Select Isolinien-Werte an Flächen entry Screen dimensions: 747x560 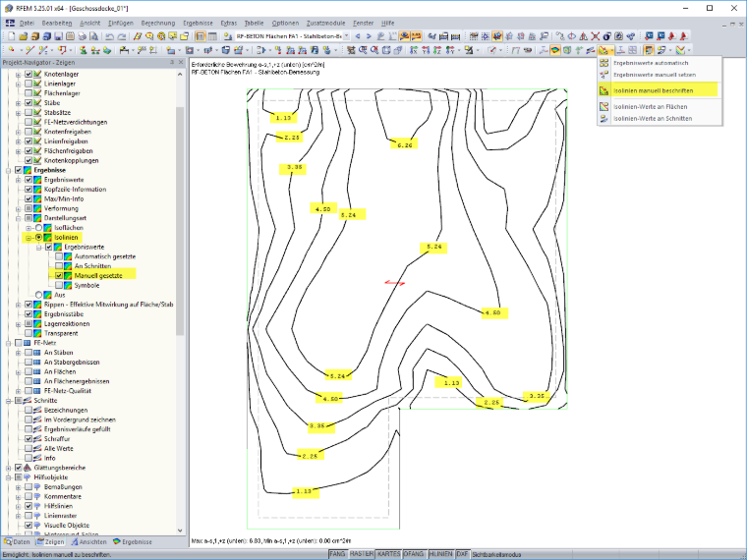point(660,107)
